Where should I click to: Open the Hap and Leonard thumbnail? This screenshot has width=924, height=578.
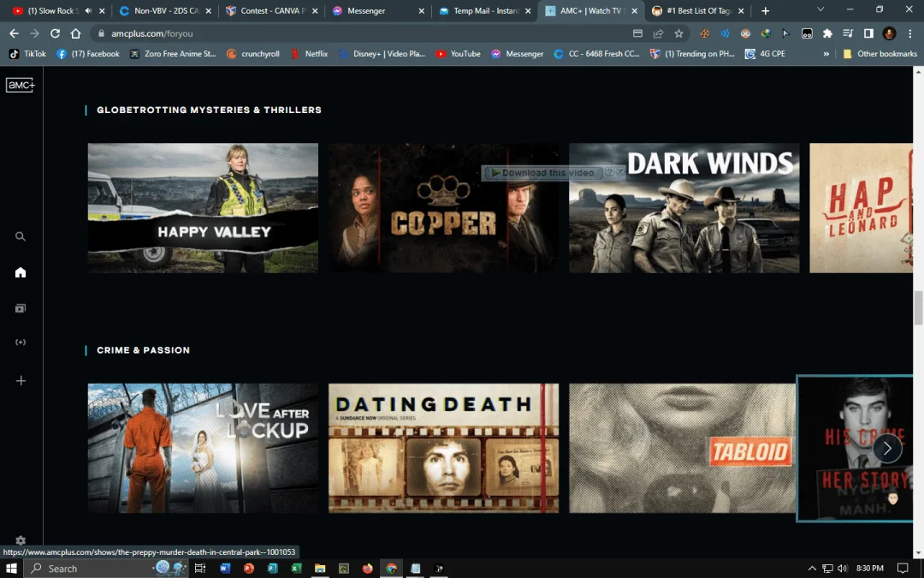tap(861, 207)
